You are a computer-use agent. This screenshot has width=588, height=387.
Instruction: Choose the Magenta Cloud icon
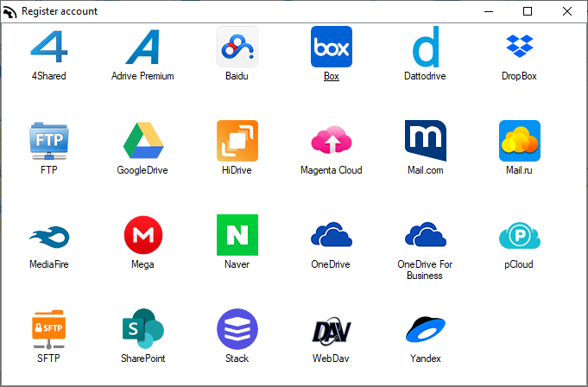[331, 141]
